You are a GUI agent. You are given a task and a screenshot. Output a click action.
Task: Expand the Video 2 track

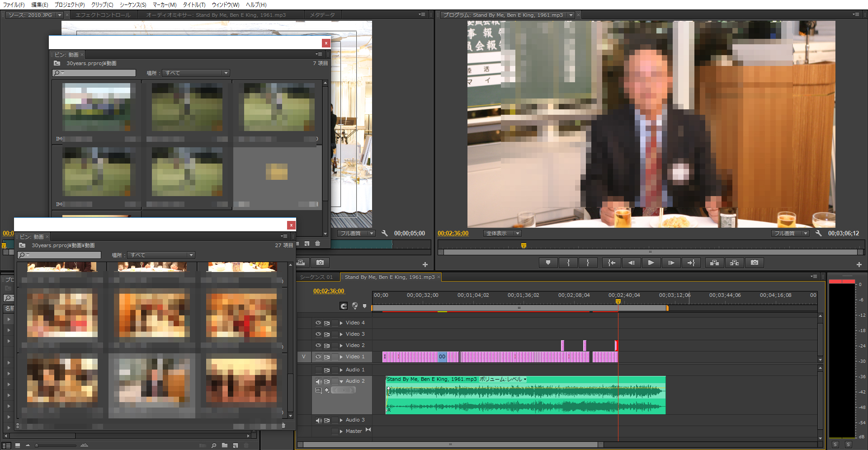click(x=341, y=346)
